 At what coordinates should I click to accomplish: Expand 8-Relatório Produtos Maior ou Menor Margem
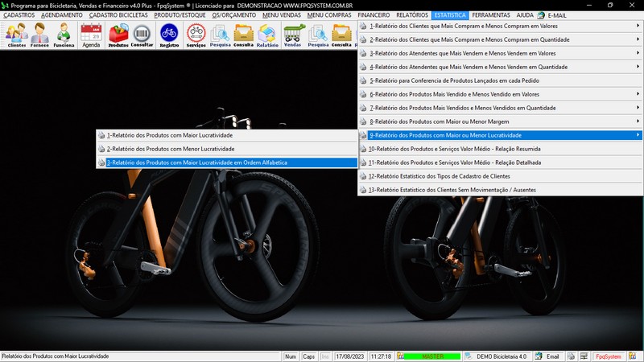click(500, 121)
